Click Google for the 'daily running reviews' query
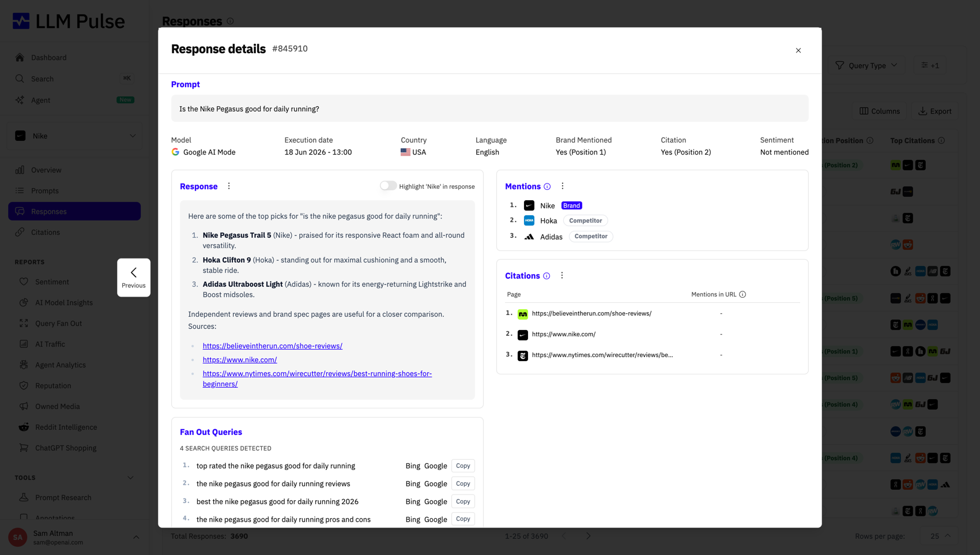The width and height of the screenshot is (980, 555). tap(436, 484)
